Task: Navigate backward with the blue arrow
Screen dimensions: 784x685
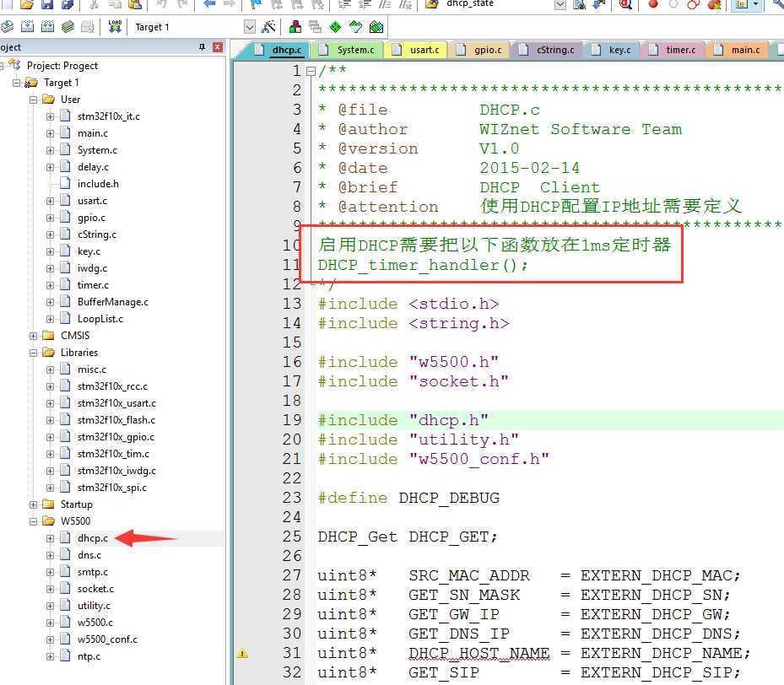Action: (209, 4)
